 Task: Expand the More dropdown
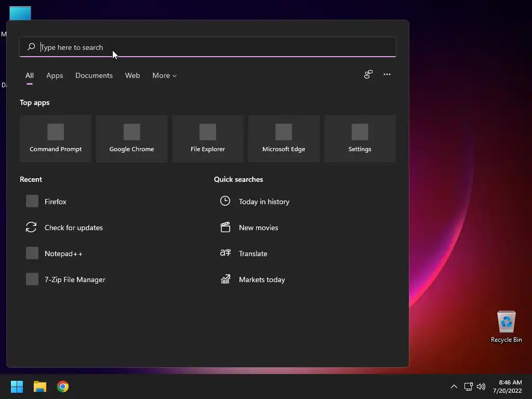tap(165, 75)
